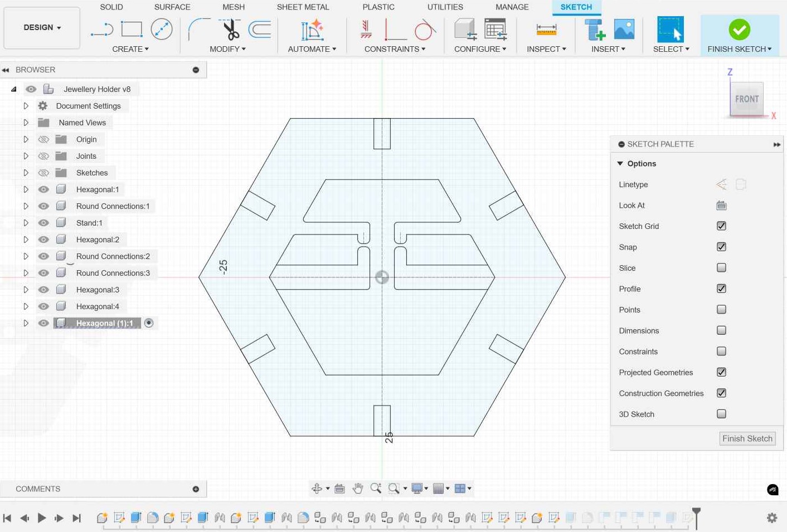Play the timeline
This screenshot has height=532, width=787.
[x=42, y=518]
